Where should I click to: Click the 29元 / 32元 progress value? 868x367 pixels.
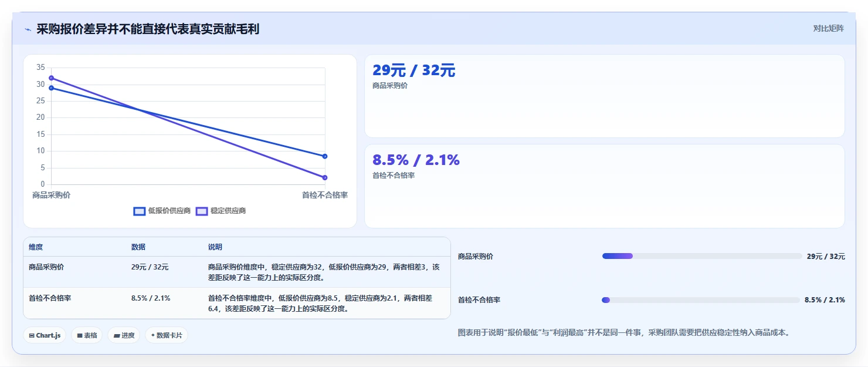826,257
